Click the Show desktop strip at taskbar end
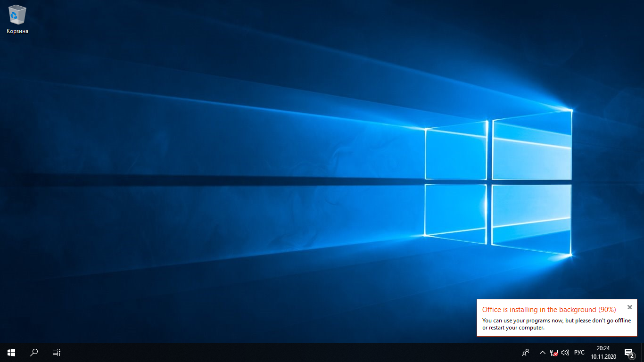The width and height of the screenshot is (644, 362). tap(642, 352)
